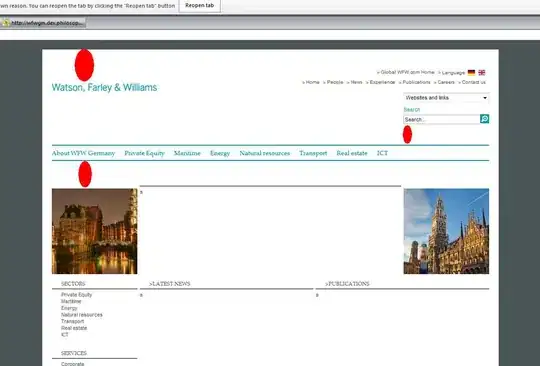Open the Private Equity navigation item
This screenshot has width=540, height=366.
tap(144, 153)
